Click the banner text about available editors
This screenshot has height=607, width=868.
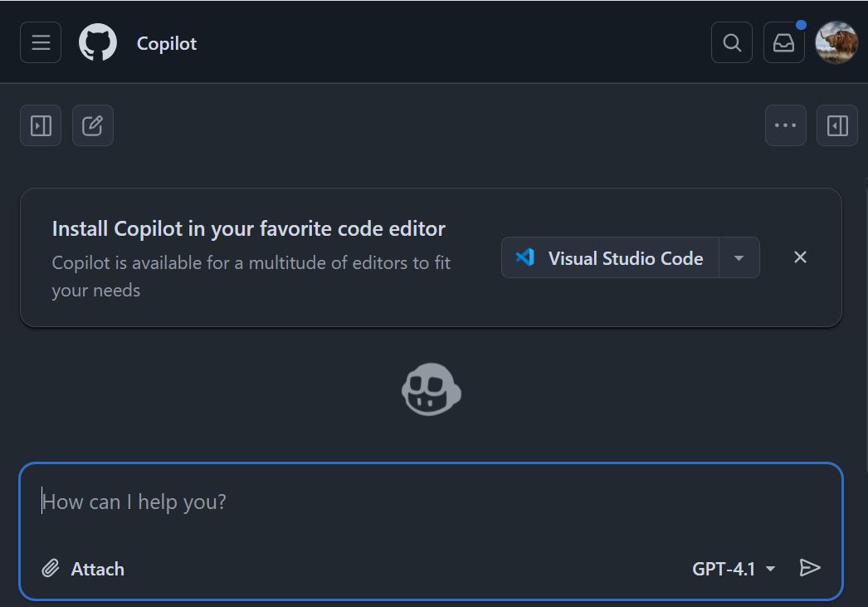[251, 277]
